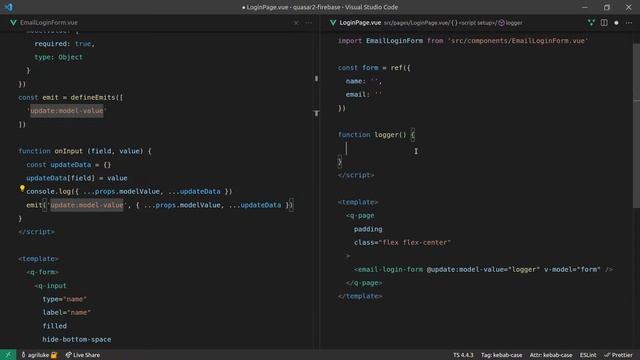The width and height of the screenshot is (640, 360).
Task: Open more actions for left editor group
Action: [x=309, y=23]
